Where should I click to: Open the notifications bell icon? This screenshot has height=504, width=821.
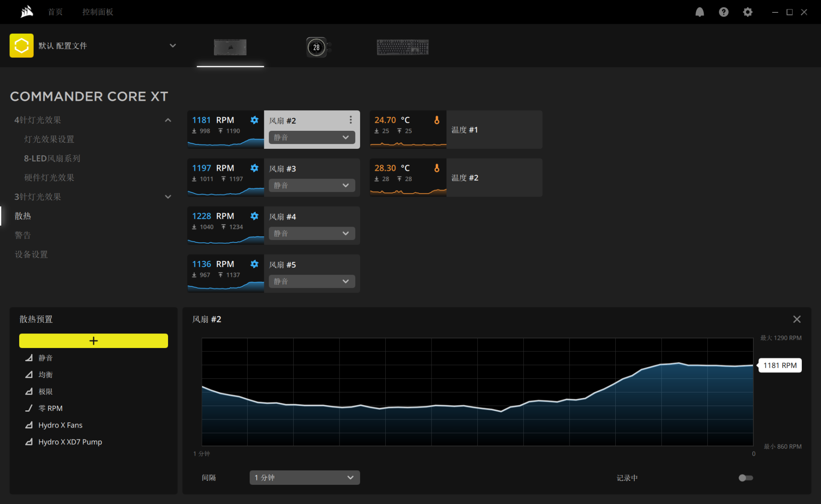[700, 12]
